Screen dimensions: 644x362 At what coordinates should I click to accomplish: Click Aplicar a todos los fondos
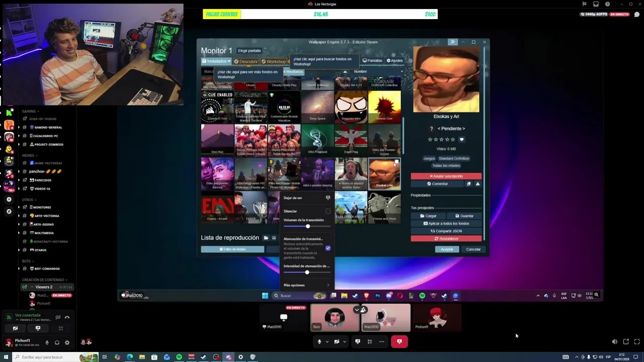point(446,223)
